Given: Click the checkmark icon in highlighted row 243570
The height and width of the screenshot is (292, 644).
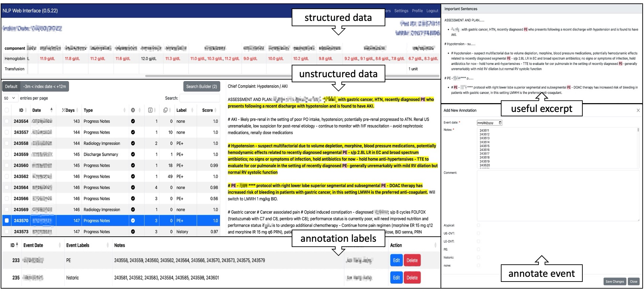Looking at the screenshot, I should pyautogui.click(x=133, y=221).
